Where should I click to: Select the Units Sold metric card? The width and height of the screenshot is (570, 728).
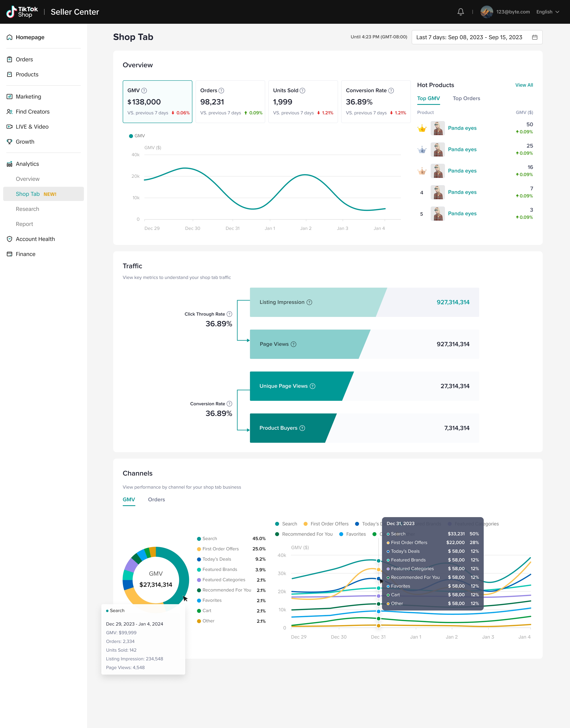point(303,102)
